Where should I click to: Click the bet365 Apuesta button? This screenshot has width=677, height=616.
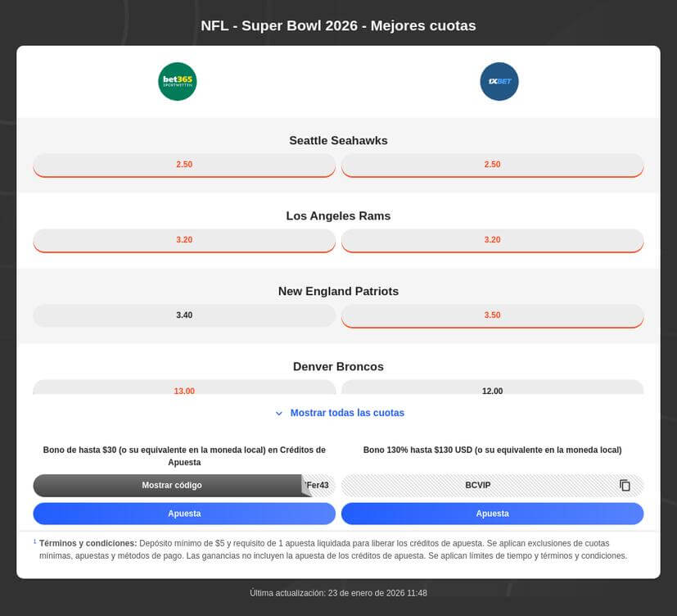184,514
